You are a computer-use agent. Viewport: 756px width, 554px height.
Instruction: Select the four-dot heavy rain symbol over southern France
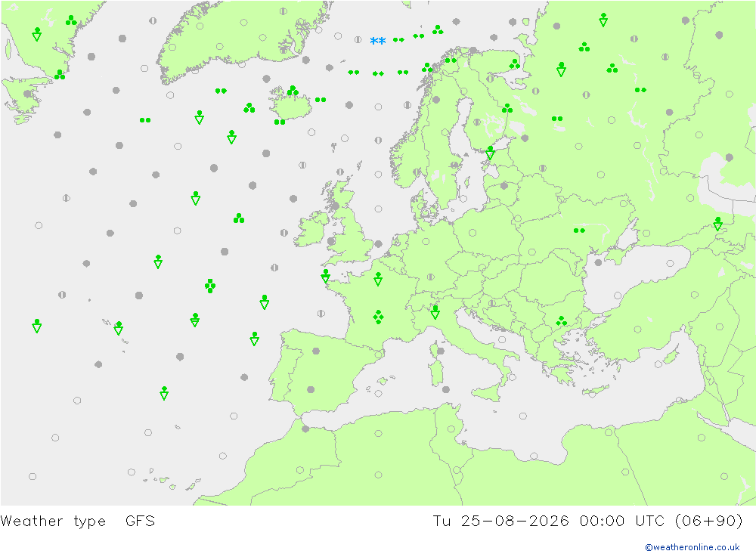pos(378,317)
